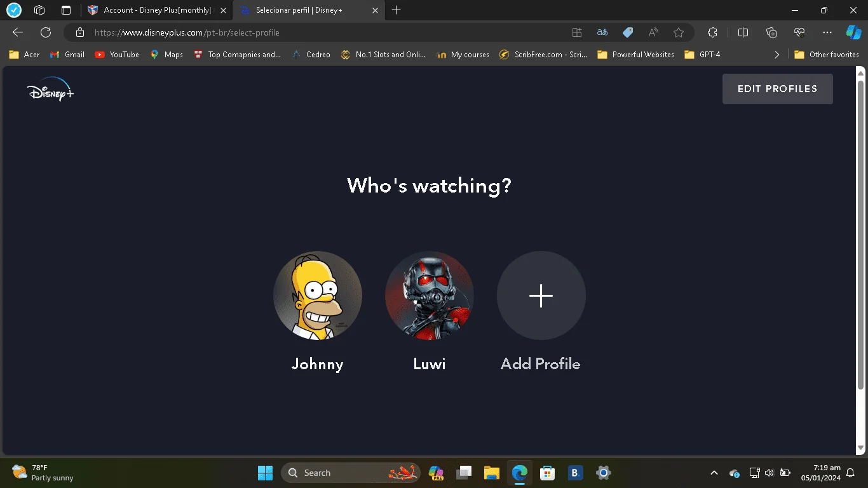Screen dimensions: 868x488
Task: Open the ScribFree.com bookmark
Action: coord(543,55)
